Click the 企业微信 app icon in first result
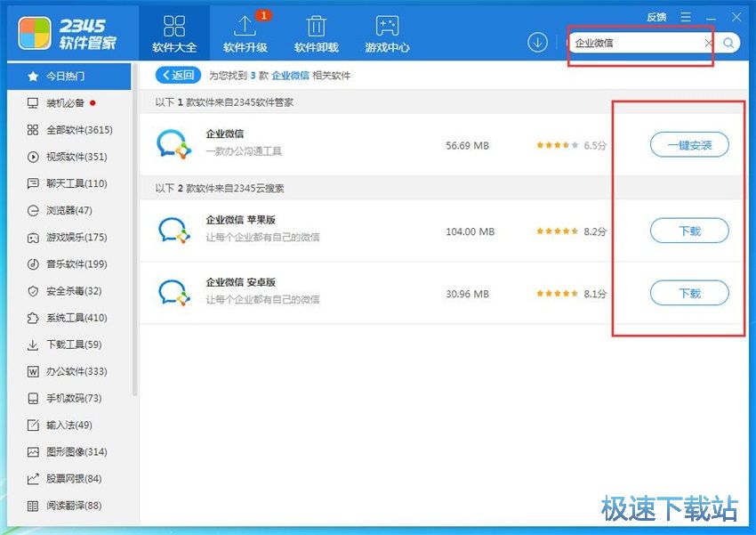756x535 pixels. point(174,144)
